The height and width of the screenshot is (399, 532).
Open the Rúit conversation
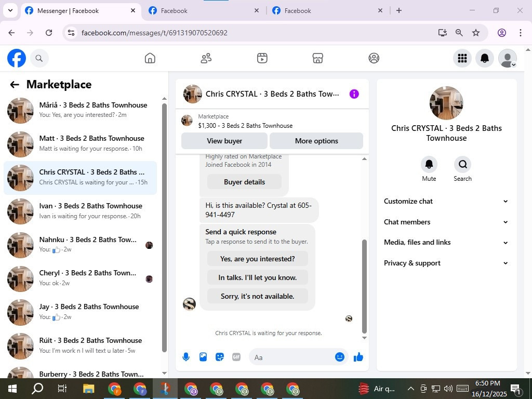coord(81,345)
